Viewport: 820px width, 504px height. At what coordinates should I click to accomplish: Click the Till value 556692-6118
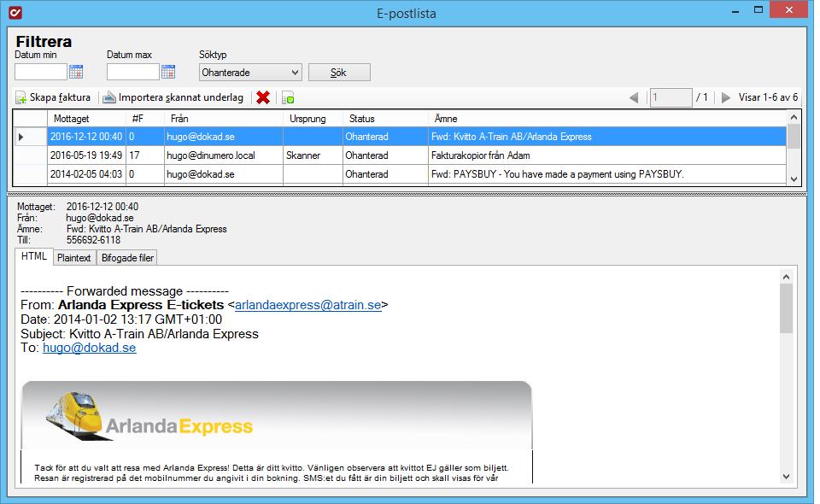(x=93, y=240)
